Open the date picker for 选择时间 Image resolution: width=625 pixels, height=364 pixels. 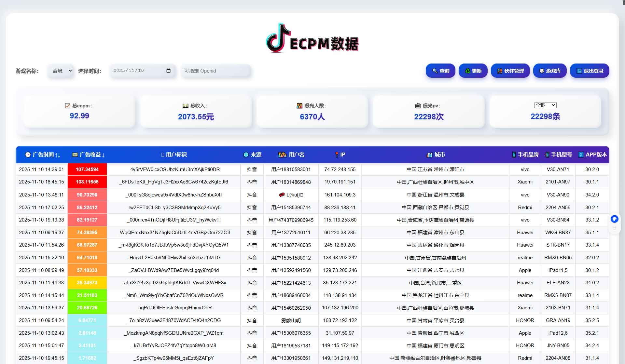(168, 71)
